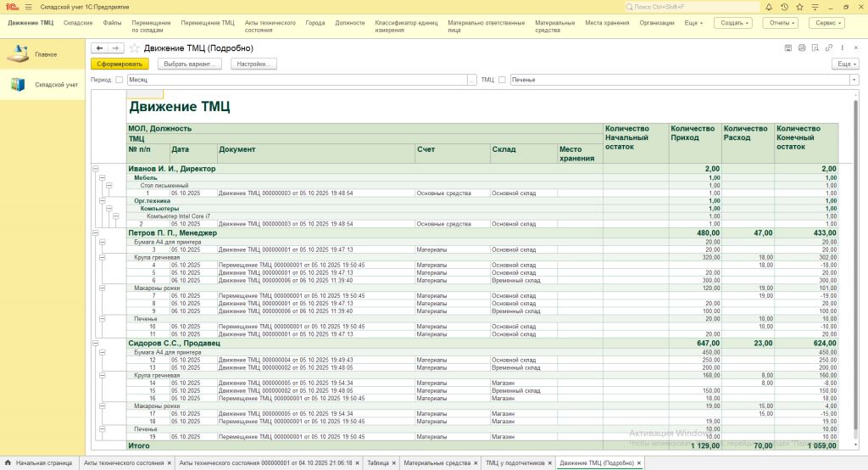Show notifications bell
Screen dimensions: 868x470
click(769, 7)
